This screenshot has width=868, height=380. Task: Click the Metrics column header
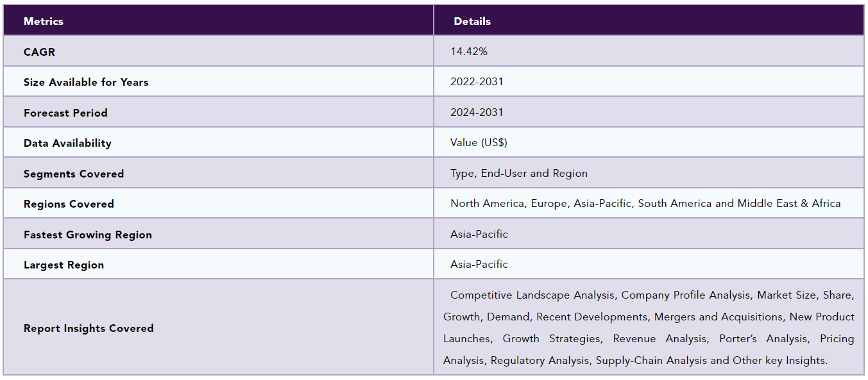tap(44, 21)
